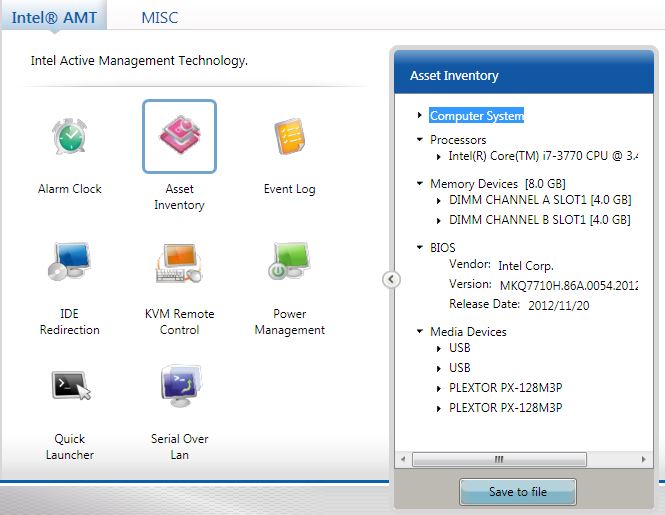Image resolution: width=665 pixels, height=515 pixels.
Task: Collapse the Memory Devices node
Action: (x=420, y=183)
